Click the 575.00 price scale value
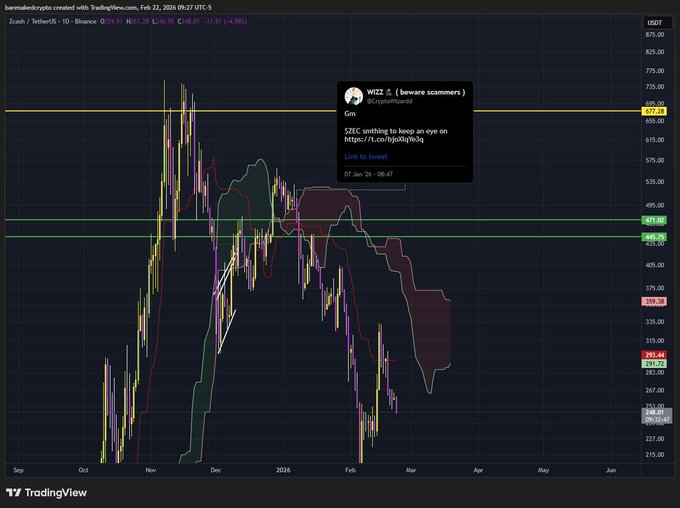 654,161
